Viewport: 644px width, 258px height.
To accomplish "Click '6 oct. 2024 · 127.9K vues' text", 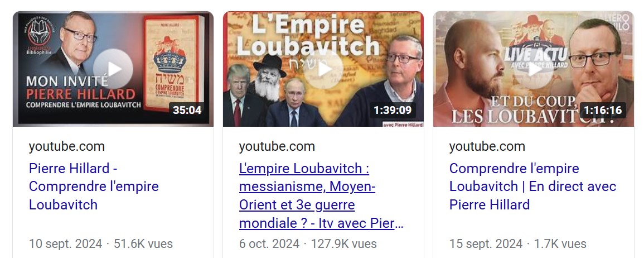I will click(308, 243).
